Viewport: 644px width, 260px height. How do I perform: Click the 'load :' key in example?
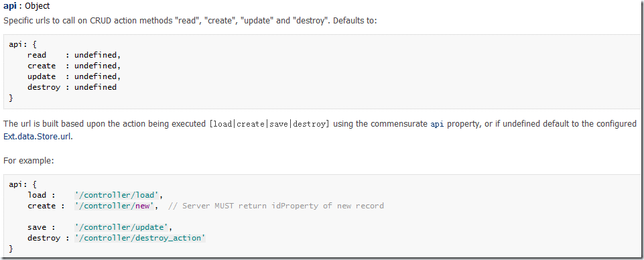tap(42, 195)
